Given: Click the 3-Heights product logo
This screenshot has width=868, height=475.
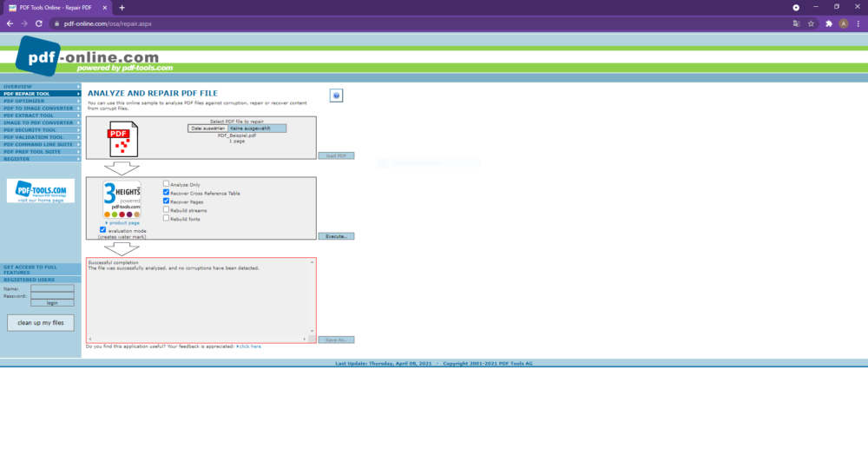Looking at the screenshot, I should [122, 200].
